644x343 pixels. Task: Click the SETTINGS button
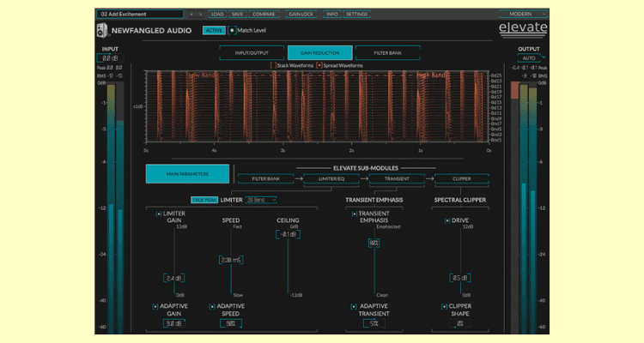pyautogui.click(x=356, y=14)
